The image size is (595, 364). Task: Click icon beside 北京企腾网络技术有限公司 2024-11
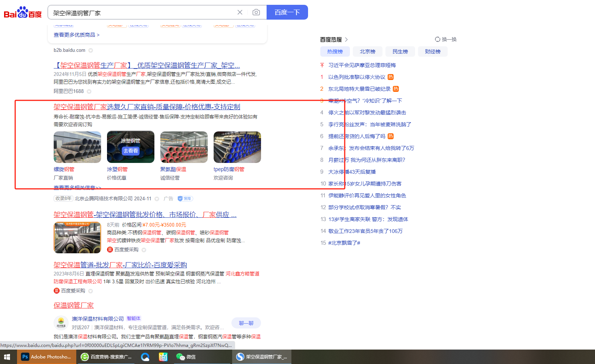[x=157, y=199]
